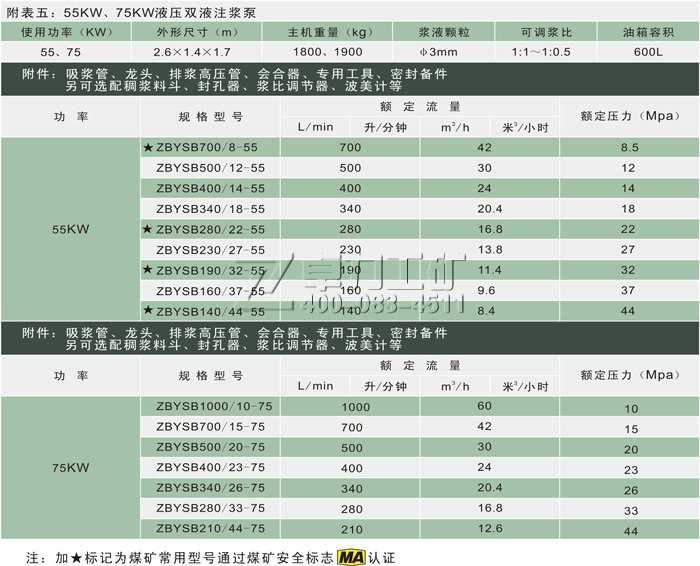The image size is (700, 566).
Task: Select the 75KW power cell
Action: tap(71, 468)
